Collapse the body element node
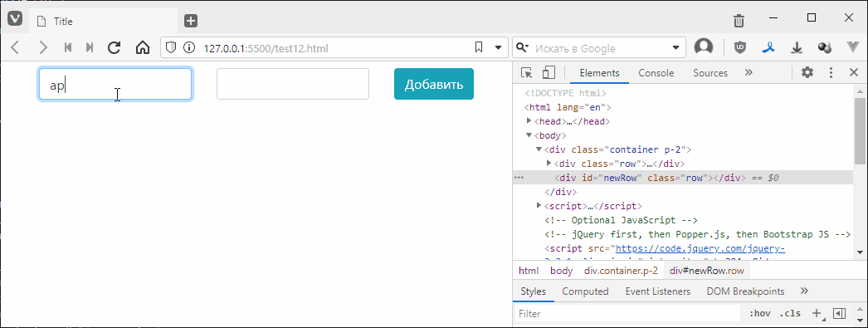The height and width of the screenshot is (328, 868). point(529,135)
